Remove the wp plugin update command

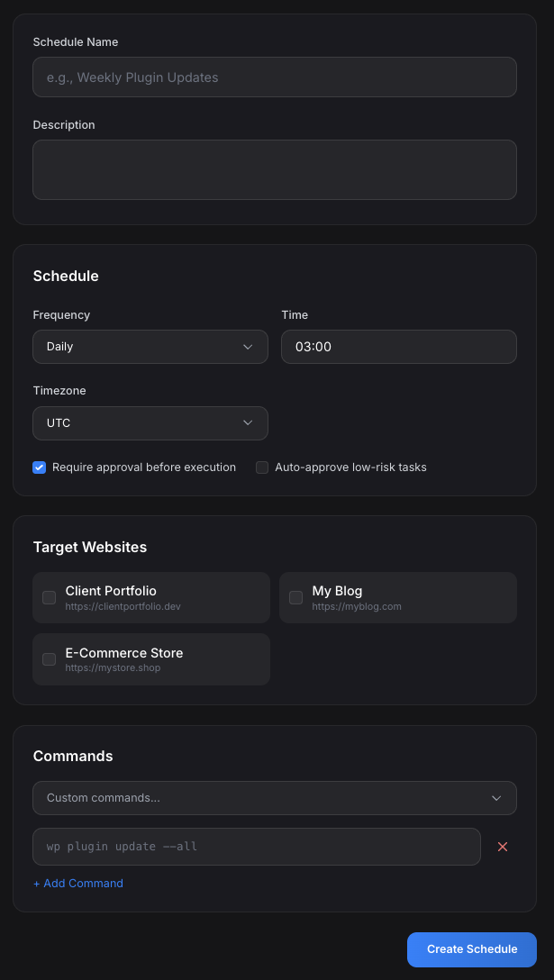pyautogui.click(x=503, y=847)
